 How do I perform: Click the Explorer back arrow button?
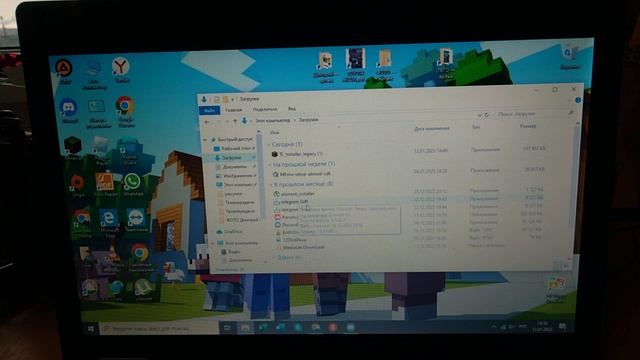[207, 122]
